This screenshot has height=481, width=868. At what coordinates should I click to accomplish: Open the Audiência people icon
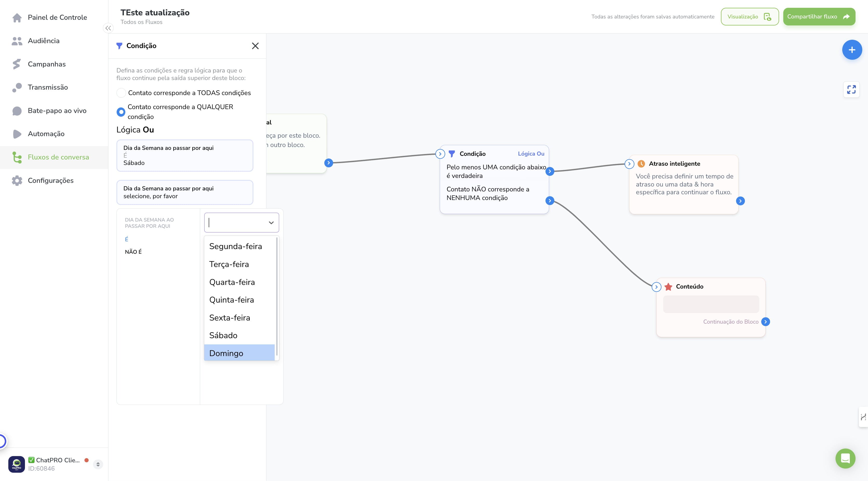point(17,41)
